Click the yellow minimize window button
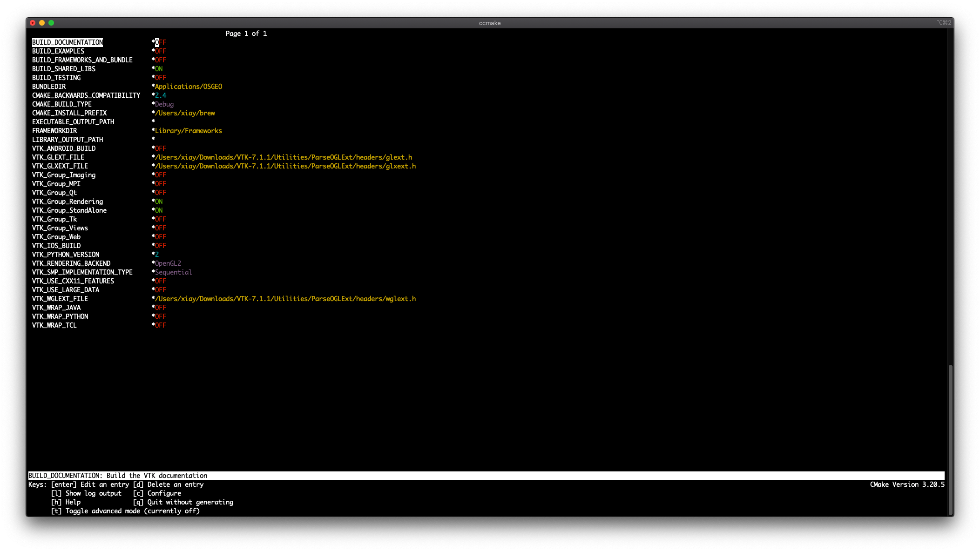 42,23
